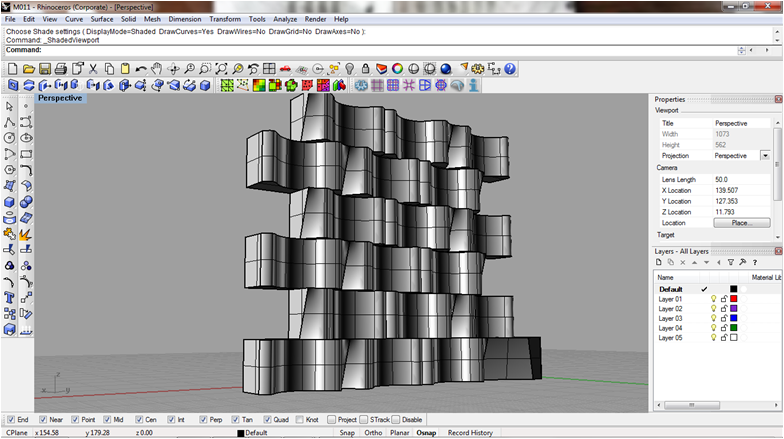The height and width of the screenshot is (439, 784).
Task: Click Layer 03 blue color swatch
Action: pyautogui.click(x=733, y=318)
